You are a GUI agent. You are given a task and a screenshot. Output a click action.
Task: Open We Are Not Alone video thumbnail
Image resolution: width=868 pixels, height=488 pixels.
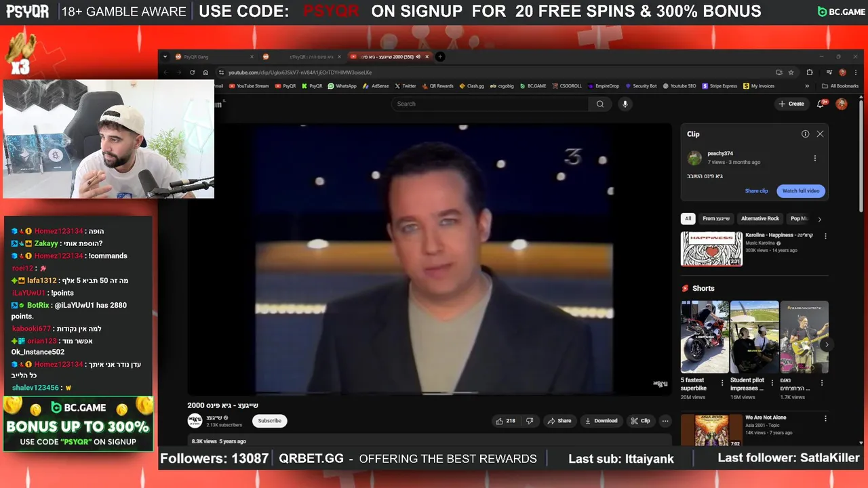711,430
